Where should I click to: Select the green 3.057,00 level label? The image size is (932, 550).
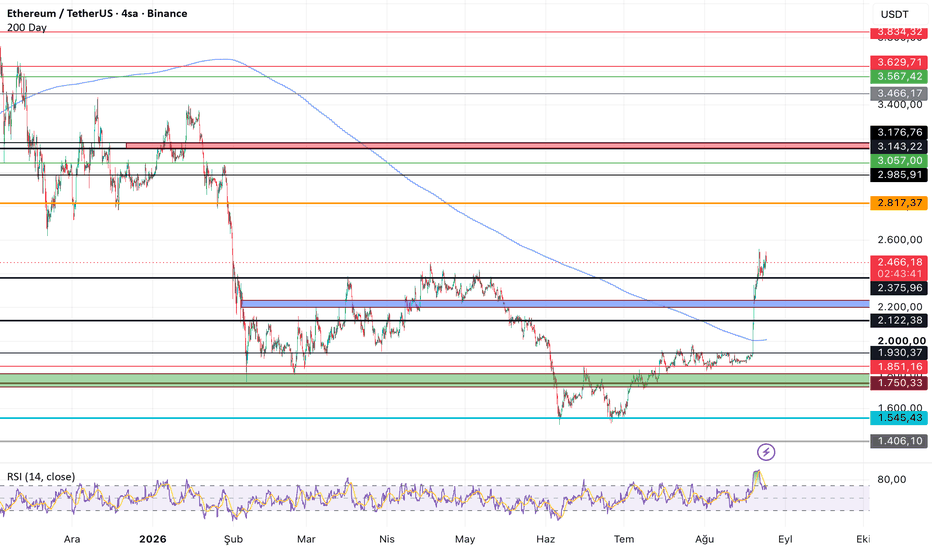tap(898, 161)
